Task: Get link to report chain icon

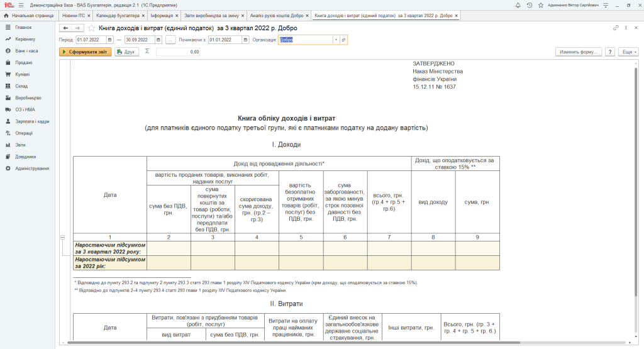Action: (x=616, y=28)
